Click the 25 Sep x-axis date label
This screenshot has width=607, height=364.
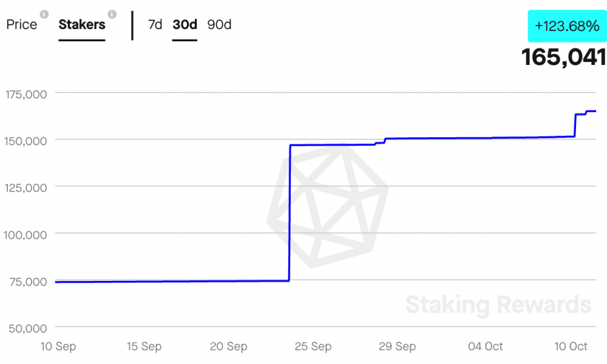coord(313,346)
